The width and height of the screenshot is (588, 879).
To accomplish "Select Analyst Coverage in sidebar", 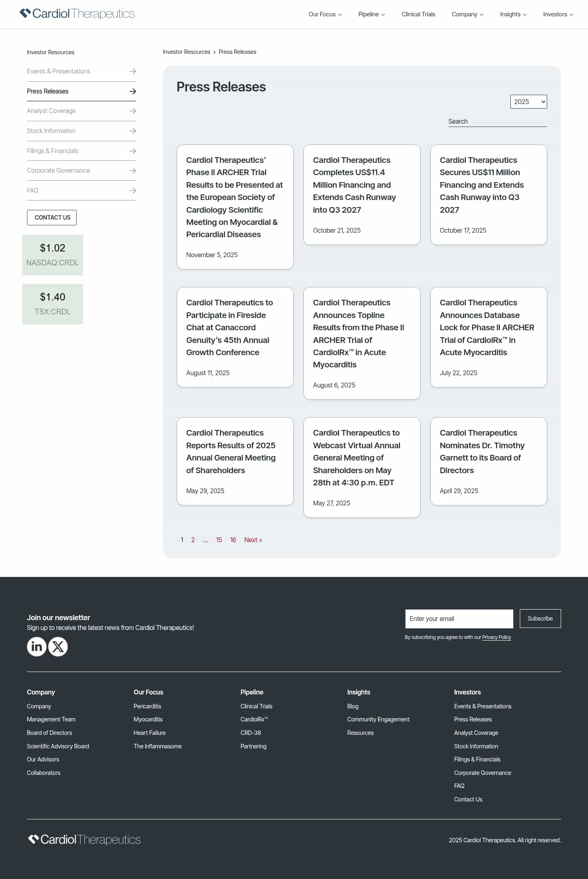I will (51, 111).
